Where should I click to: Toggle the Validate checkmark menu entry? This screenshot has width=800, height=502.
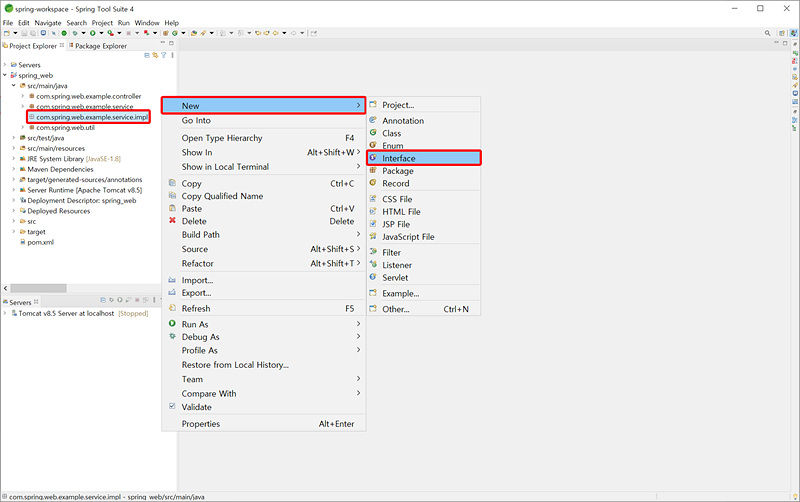click(196, 407)
